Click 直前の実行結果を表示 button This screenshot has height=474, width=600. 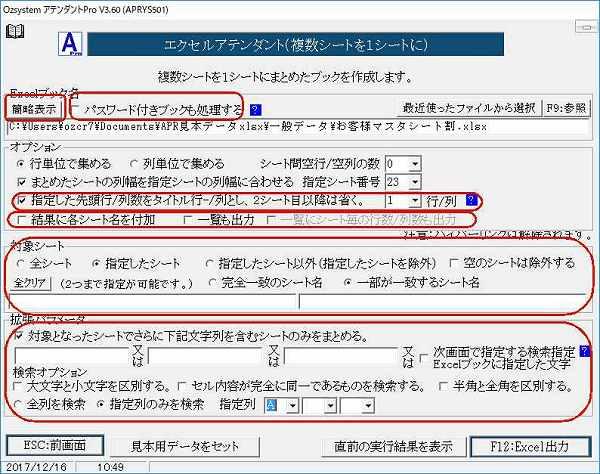[394, 446]
